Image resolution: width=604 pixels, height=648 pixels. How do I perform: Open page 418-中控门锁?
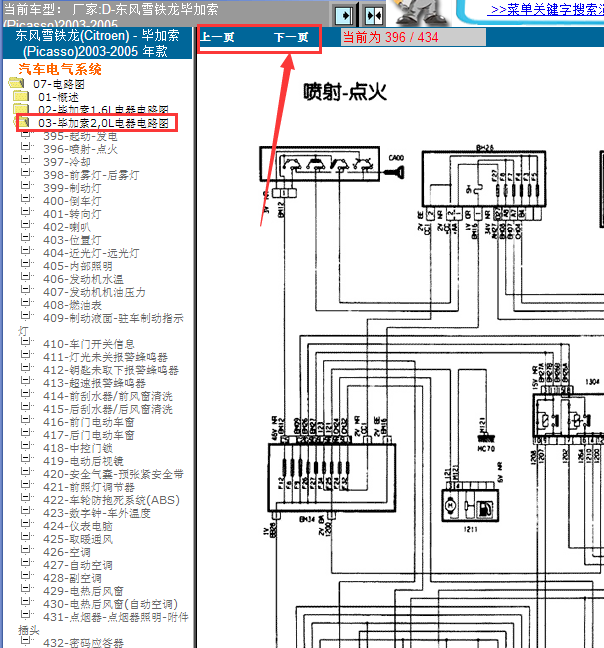(x=78, y=448)
